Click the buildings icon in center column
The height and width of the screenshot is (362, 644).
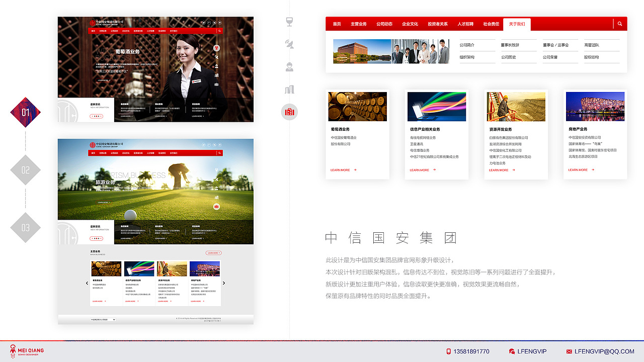click(289, 89)
